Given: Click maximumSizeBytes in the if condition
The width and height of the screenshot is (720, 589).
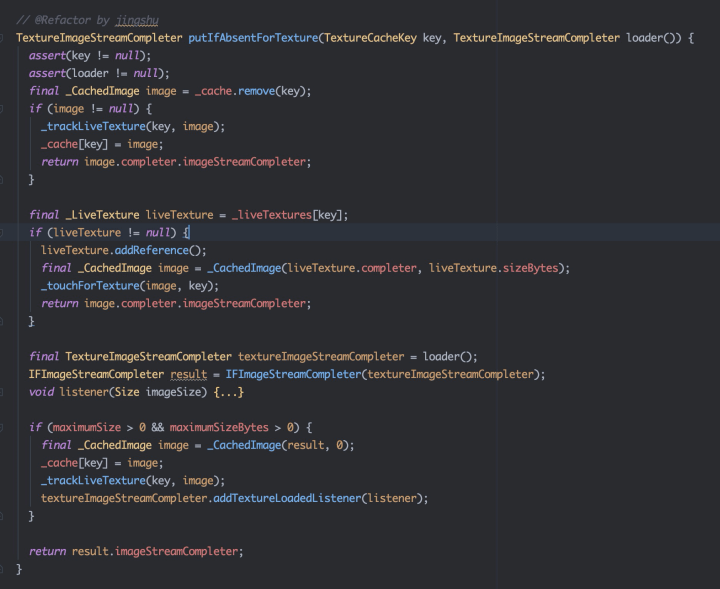Looking at the screenshot, I should point(219,427).
